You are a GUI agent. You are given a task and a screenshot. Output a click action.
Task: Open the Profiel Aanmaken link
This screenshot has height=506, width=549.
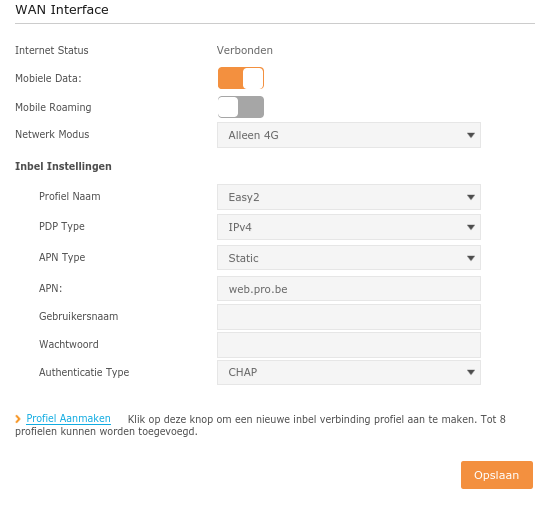click(69, 418)
